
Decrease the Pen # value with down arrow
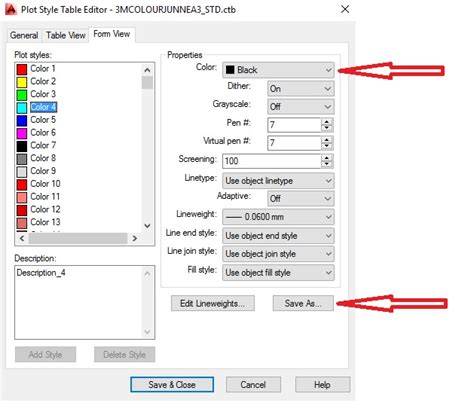[x=327, y=128]
